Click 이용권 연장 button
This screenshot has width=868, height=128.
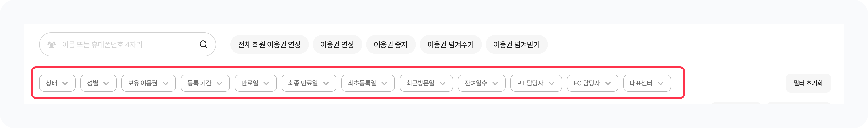(x=337, y=44)
